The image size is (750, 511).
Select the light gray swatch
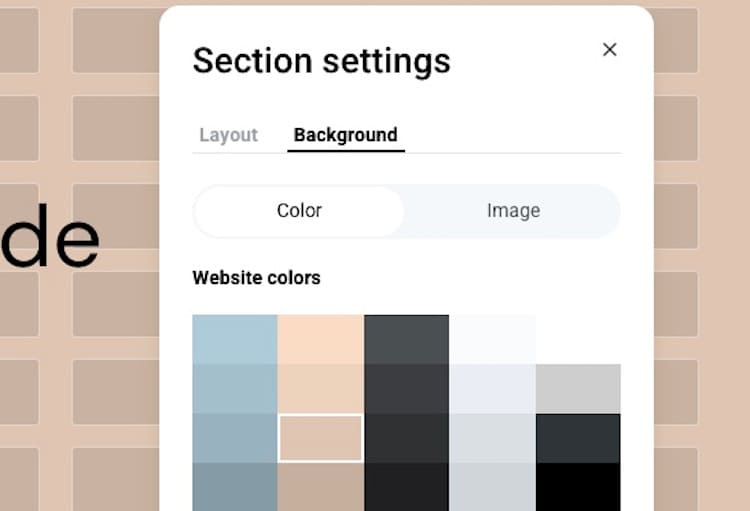pos(578,389)
